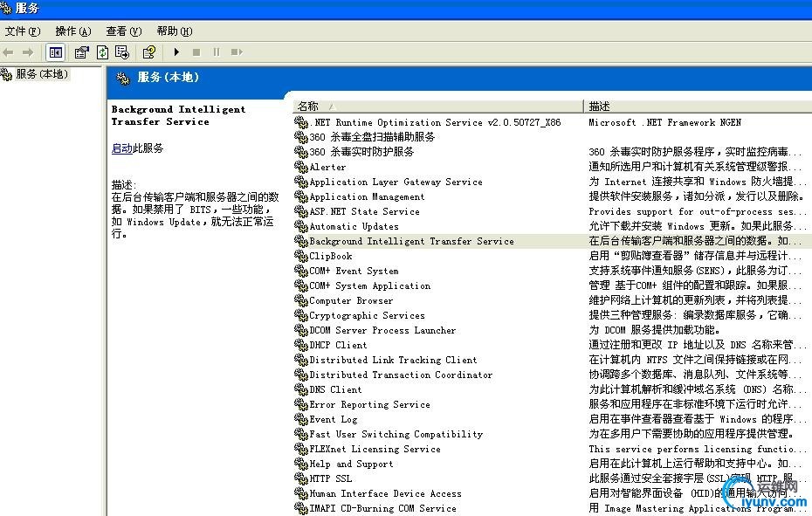Select Distributed Link Tracking Client name
Image resolution: width=812 pixels, height=516 pixels.
point(393,360)
